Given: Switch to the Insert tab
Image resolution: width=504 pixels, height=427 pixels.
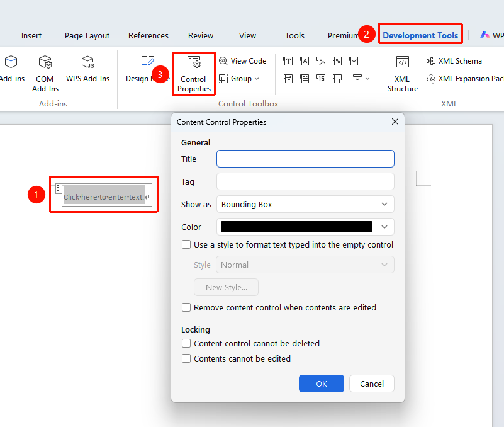Looking at the screenshot, I should [x=31, y=35].
